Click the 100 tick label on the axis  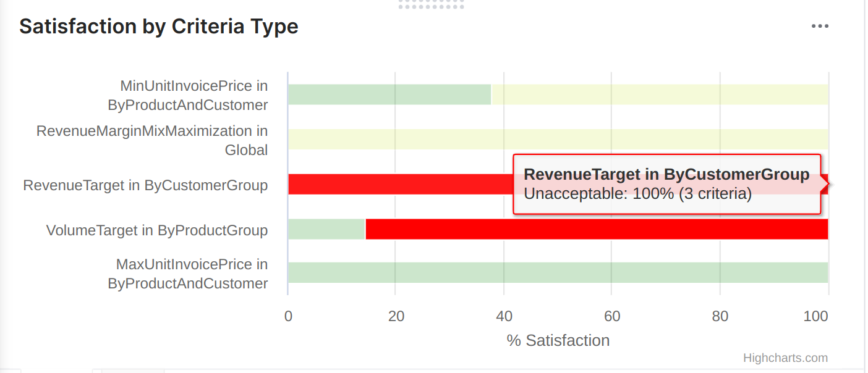(x=816, y=317)
